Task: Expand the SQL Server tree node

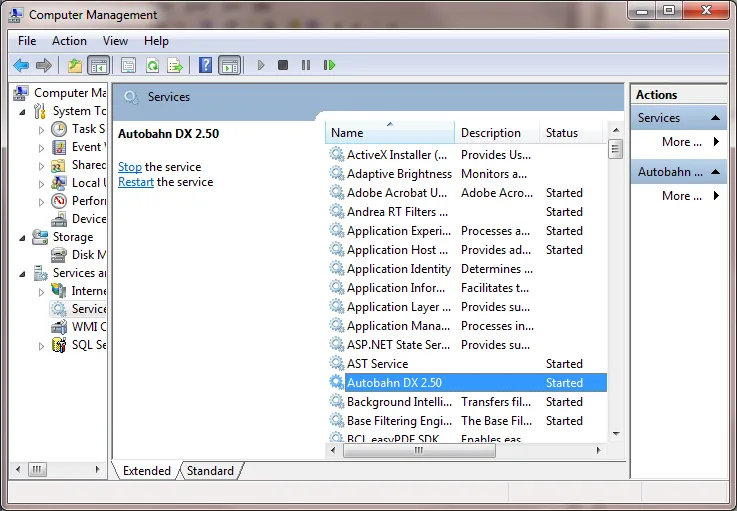Action: [x=41, y=345]
